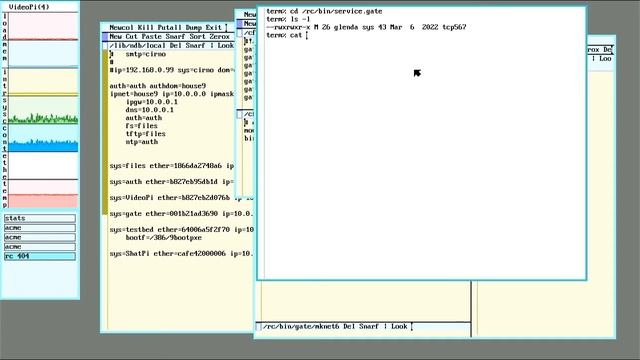Click the 'sys=ShatPi ether=cafe42000006' line
The image size is (640, 360).
point(182,253)
